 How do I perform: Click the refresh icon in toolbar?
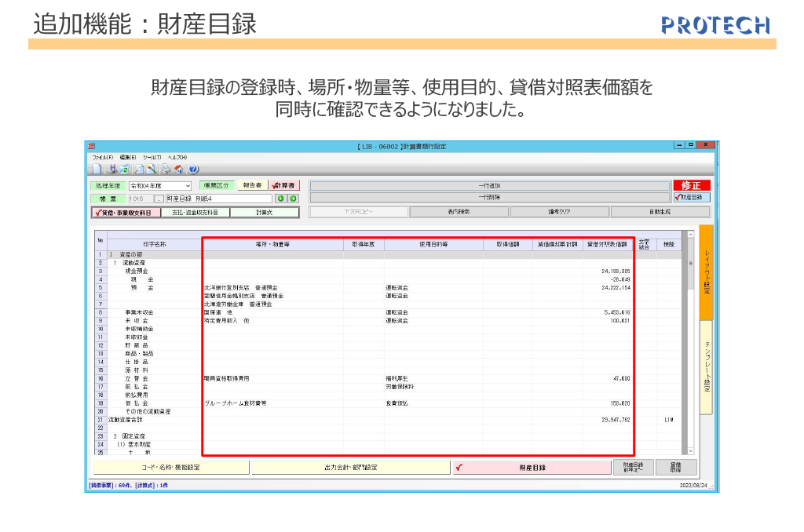coord(125,169)
